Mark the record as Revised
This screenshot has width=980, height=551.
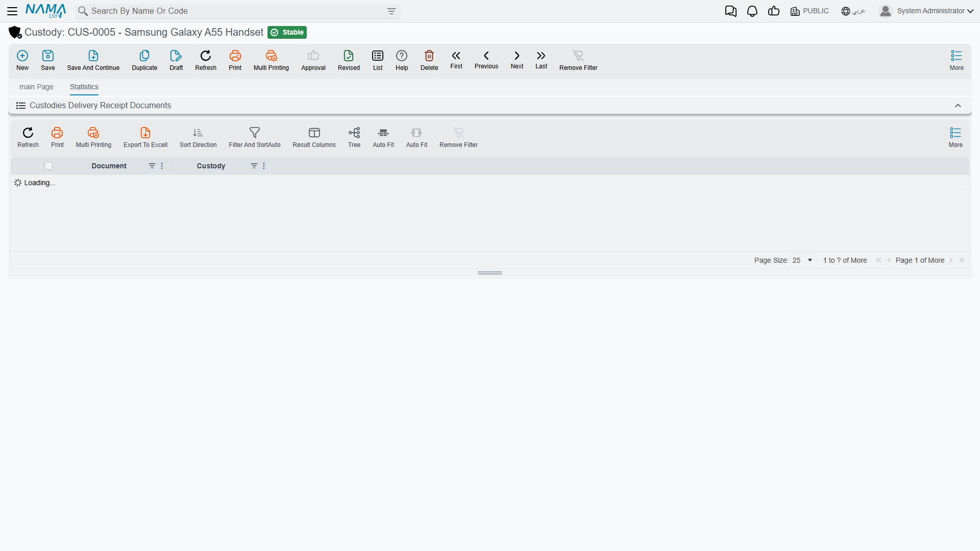pos(349,60)
